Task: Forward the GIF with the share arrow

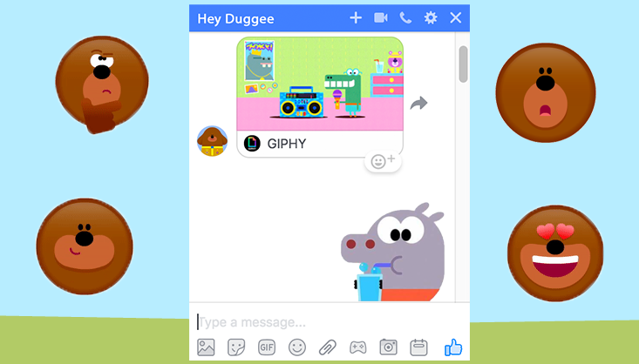Action: click(x=418, y=103)
